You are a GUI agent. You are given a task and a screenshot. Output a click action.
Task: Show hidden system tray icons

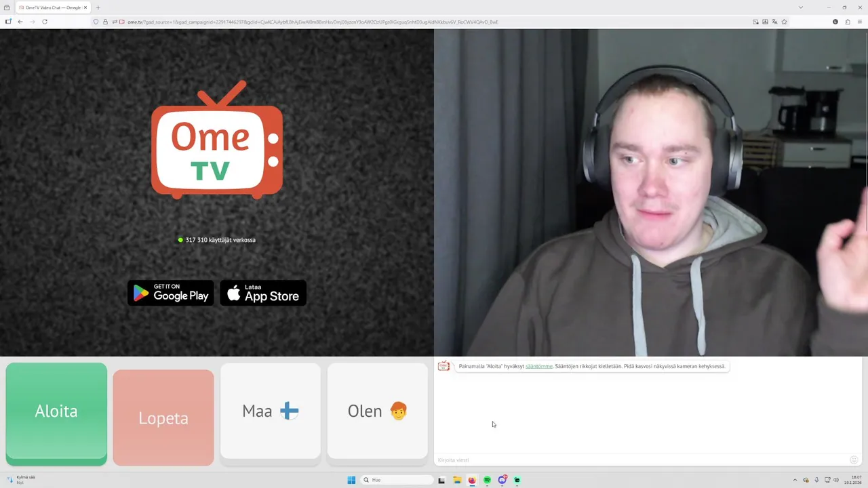tap(795, 480)
